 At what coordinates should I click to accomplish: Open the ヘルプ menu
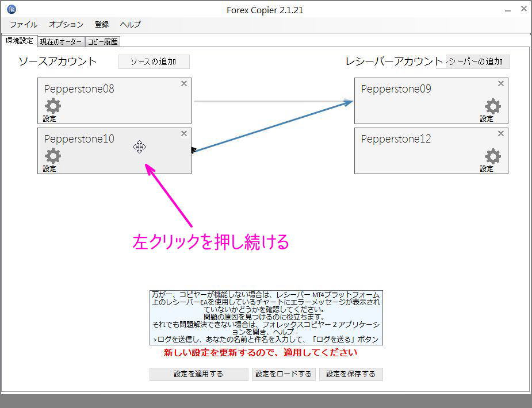coord(130,25)
